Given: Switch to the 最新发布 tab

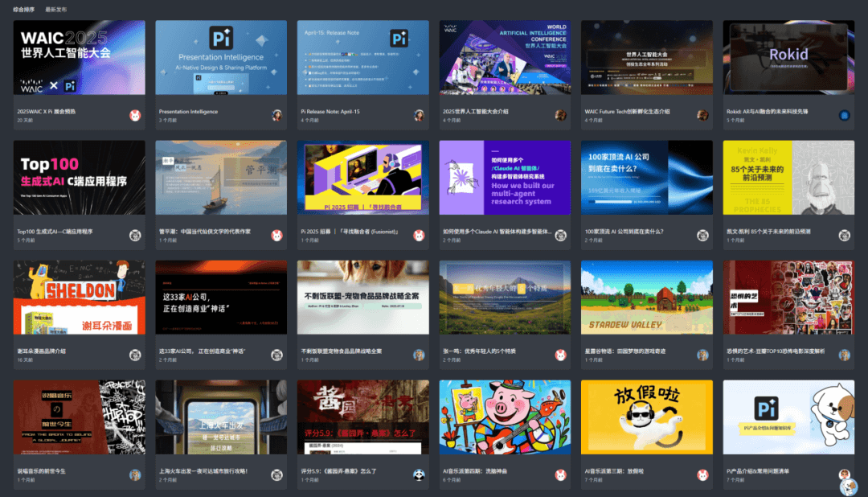Looking at the screenshot, I should (56, 10).
